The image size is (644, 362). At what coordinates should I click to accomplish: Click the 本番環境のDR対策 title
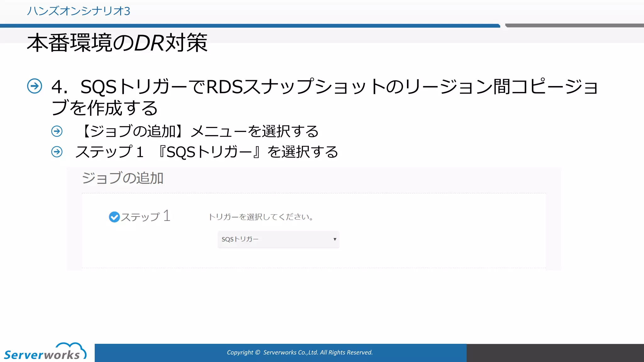pyautogui.click(x=117, y=42)
